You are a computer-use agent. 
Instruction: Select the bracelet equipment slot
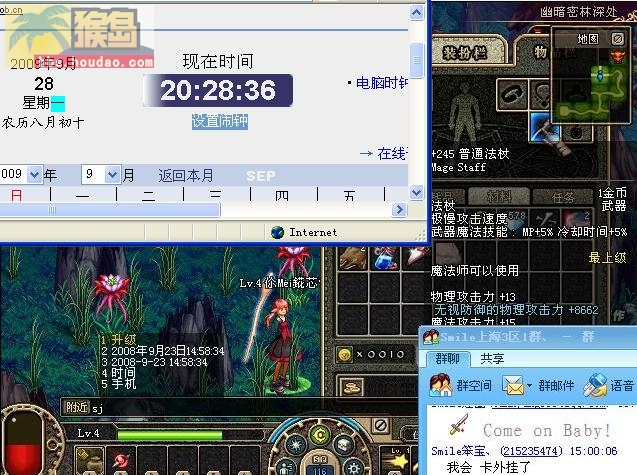tap(512, 95)
